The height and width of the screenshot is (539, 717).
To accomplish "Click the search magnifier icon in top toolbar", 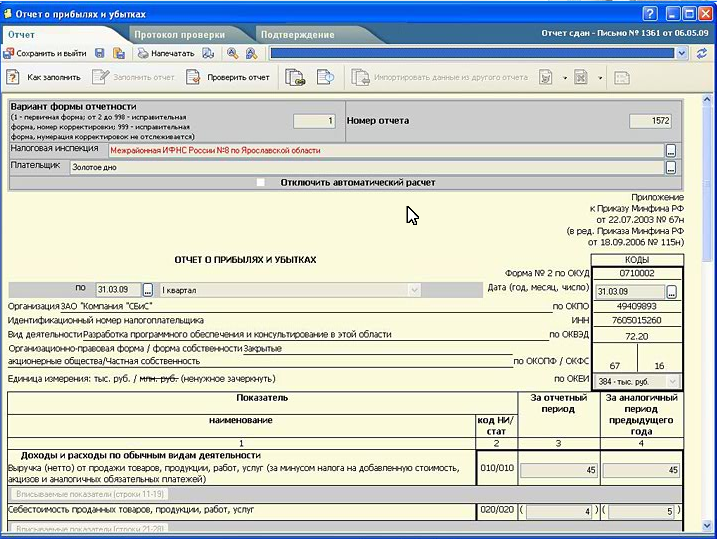I will point(232,53).
